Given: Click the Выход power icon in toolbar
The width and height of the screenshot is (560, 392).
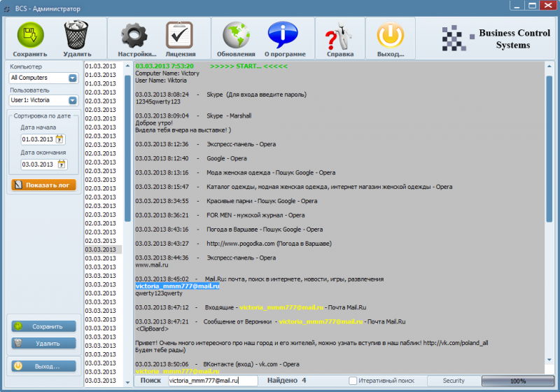Looking at the screenshot, I should click(391, 35).
